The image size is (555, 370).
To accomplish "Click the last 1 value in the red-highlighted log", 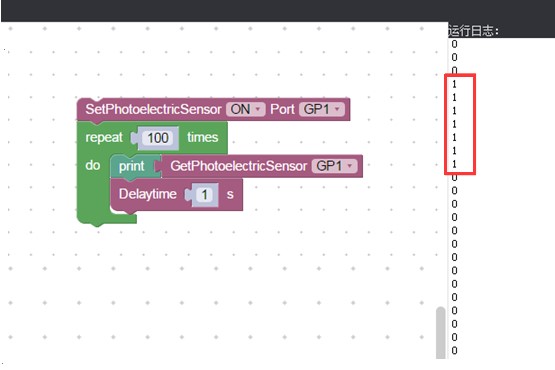I will tap(454, 164).
